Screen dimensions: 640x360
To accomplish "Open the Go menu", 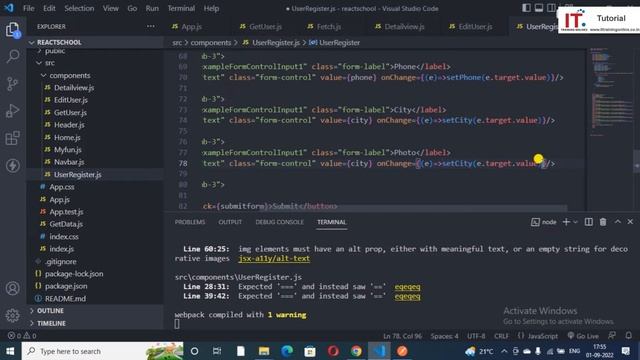I will 132,8.
